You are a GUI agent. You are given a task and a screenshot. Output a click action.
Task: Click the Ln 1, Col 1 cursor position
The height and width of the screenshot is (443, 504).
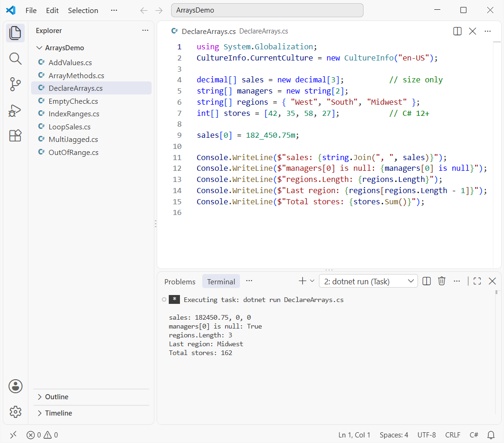[354, 435]
